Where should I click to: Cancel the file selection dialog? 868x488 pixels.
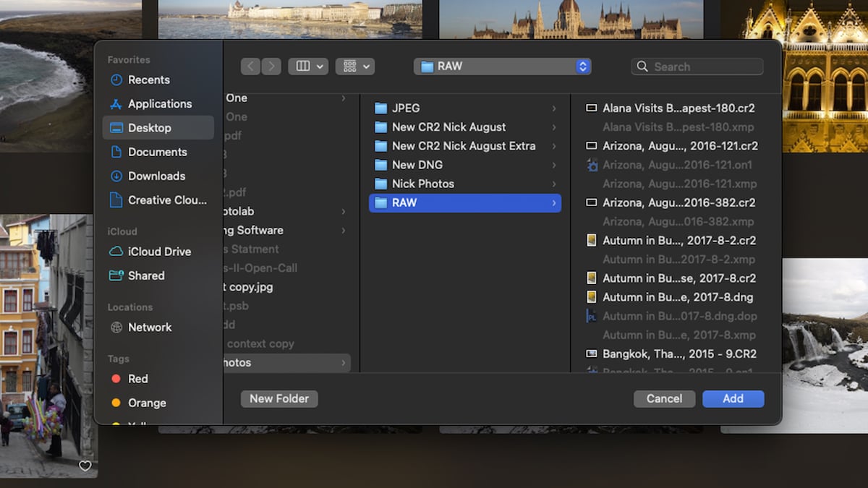[x=663, y=398]
